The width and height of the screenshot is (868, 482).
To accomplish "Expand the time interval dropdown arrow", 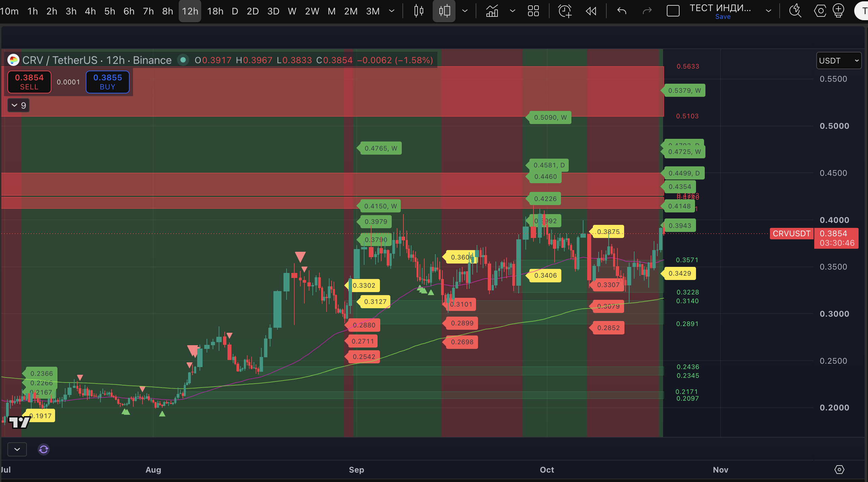I will point(392,11).
